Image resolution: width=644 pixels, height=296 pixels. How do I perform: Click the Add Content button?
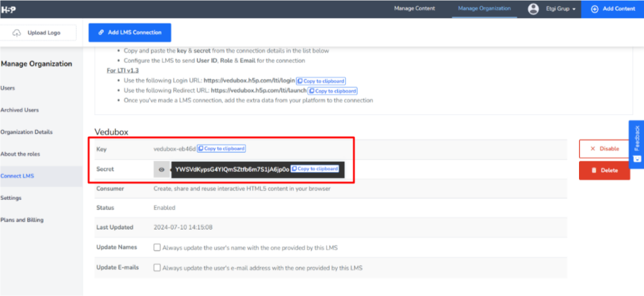coord(612,9)
